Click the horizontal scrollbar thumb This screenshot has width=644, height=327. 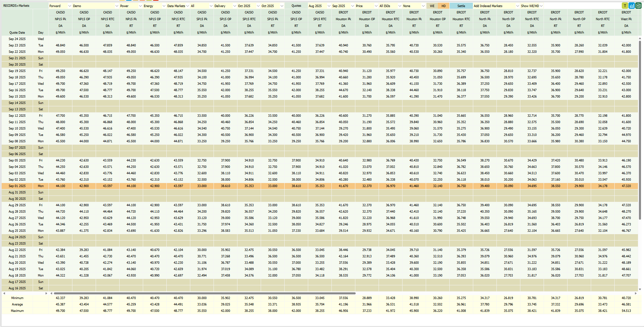tap(204, 293)
